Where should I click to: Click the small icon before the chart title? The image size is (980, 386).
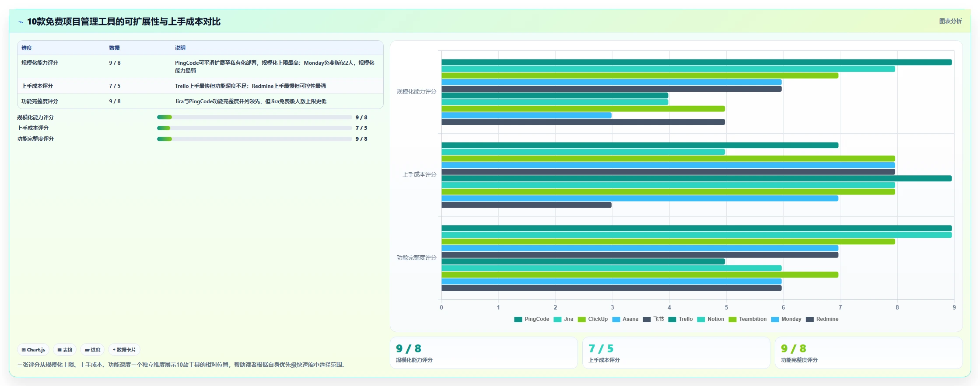(21, 22)
